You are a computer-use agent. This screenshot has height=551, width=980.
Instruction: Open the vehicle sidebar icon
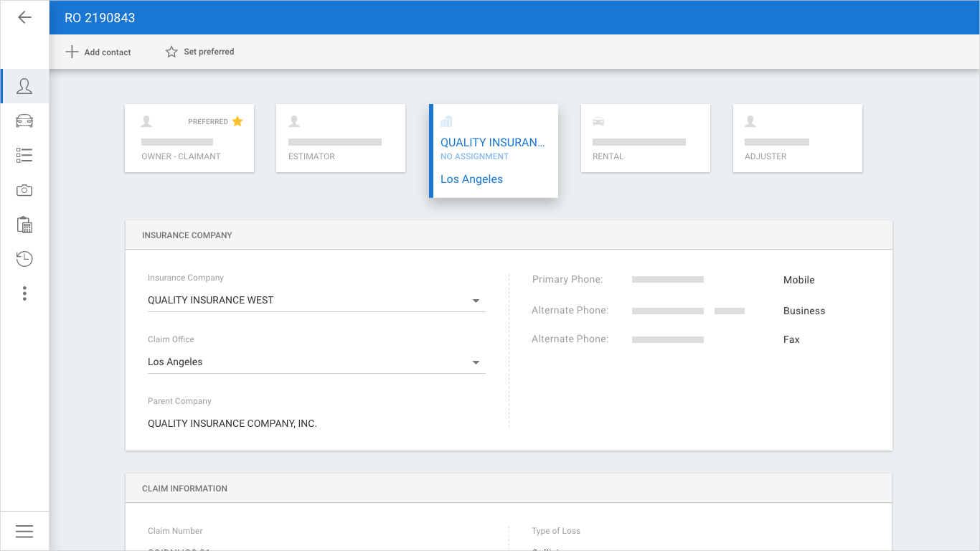pyautogui.click(x=24, y=121)
